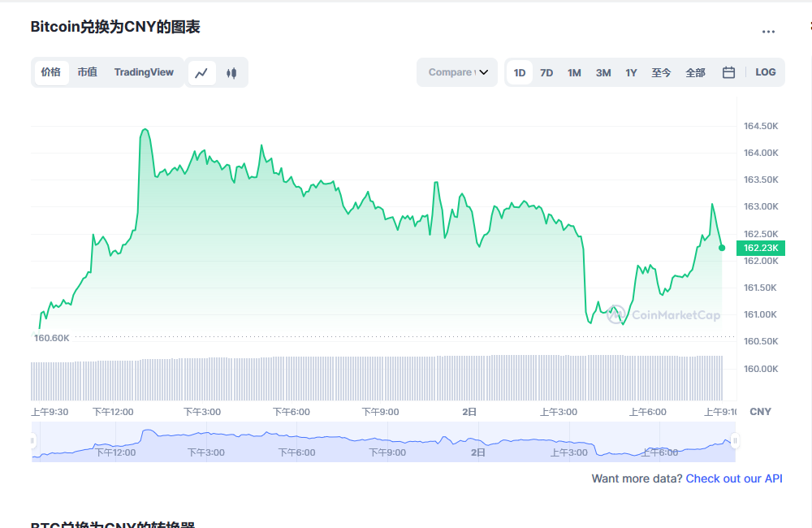Switch to the TradingView tab
The image size is (812, 528).
coord(144,72)
